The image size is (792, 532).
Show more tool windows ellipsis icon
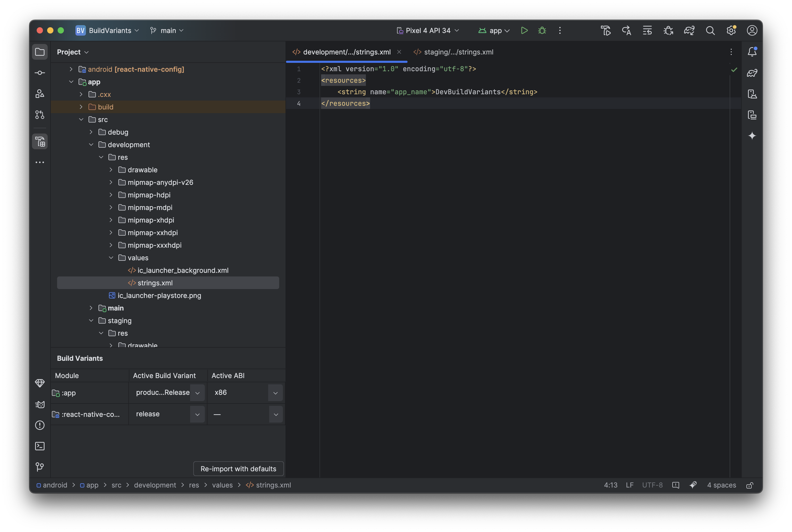point(40,163)
